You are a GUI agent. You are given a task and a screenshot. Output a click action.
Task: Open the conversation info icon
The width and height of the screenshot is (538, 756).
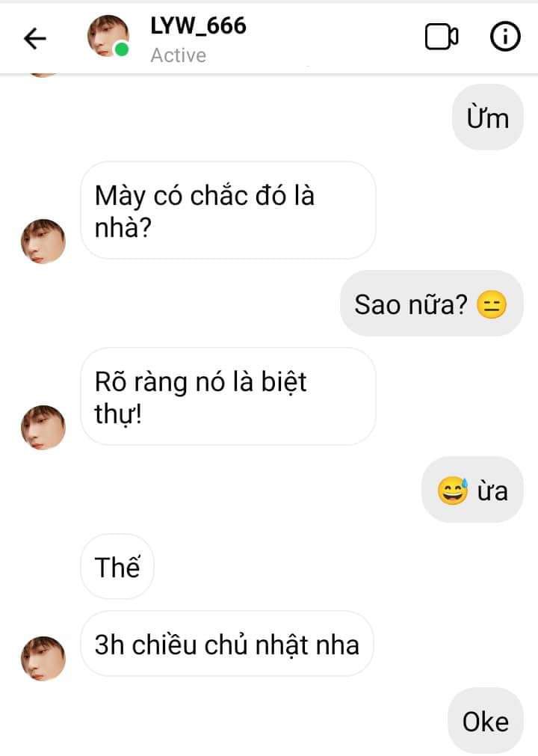point(505,37)
